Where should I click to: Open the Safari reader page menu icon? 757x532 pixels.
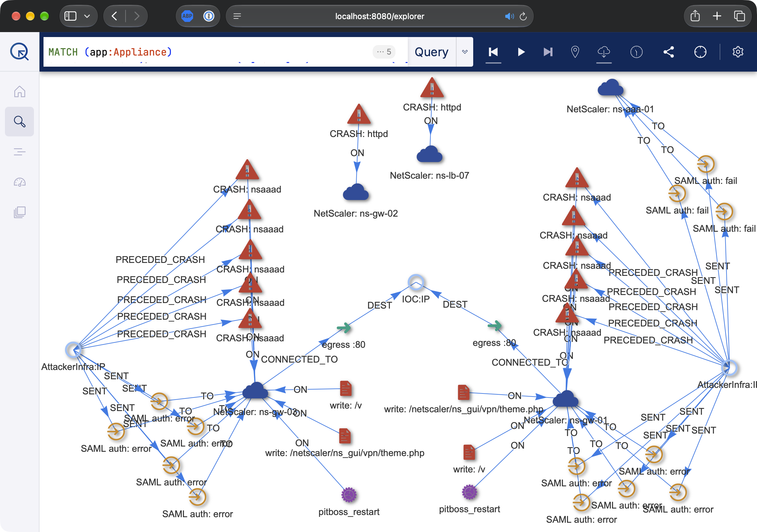(237, 16)
